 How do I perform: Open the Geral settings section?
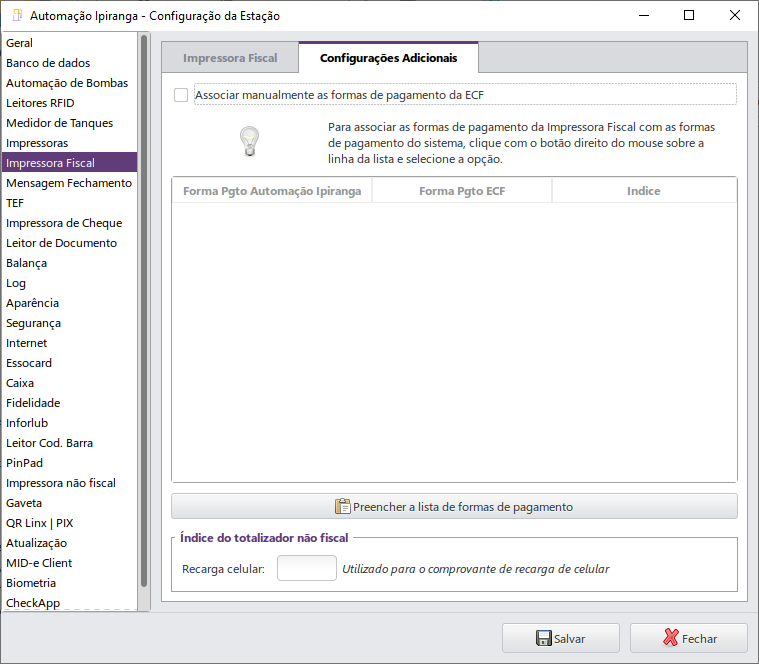pos(69,43)
